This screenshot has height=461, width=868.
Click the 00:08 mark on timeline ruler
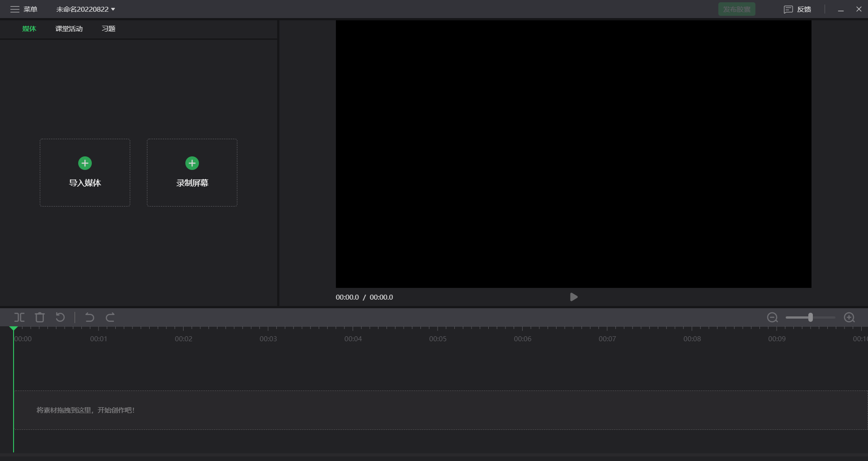coord(692,339)
